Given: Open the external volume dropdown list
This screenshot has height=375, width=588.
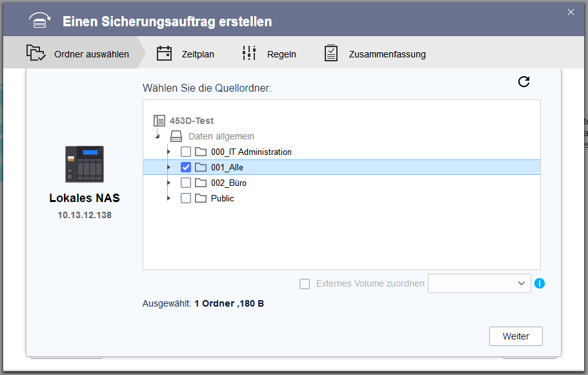Looking at the screenshot, I should [522, 283].
